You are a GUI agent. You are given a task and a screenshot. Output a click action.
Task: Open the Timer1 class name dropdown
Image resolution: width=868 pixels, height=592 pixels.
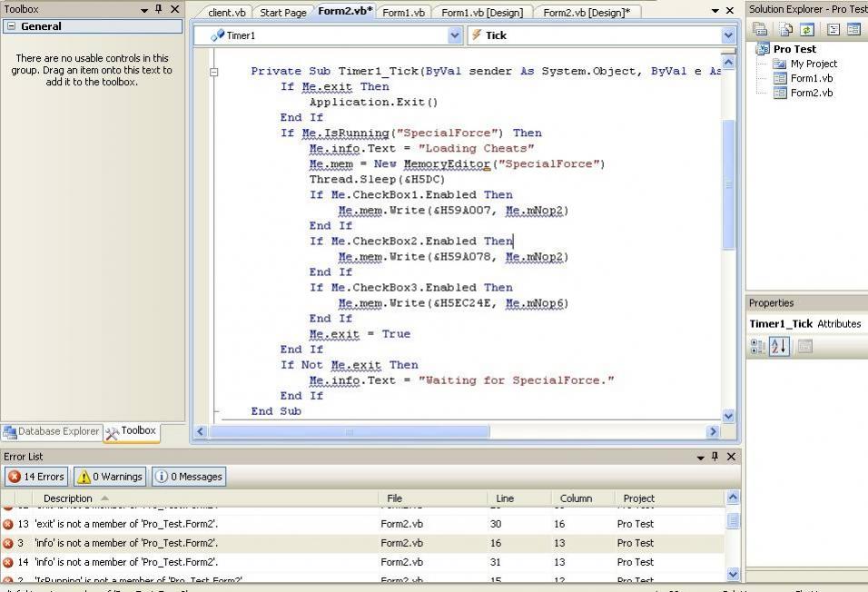click(455, 35)
